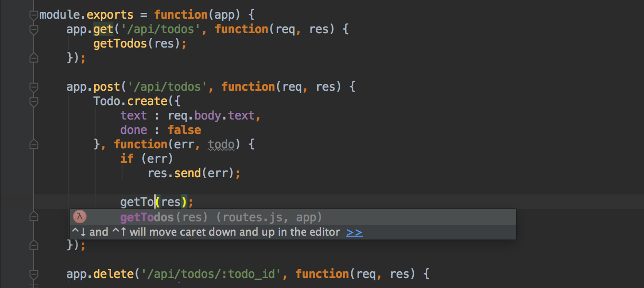Collapse the app.post handler fold marker
Screen dimensions: 644x288
pos(34,87)
